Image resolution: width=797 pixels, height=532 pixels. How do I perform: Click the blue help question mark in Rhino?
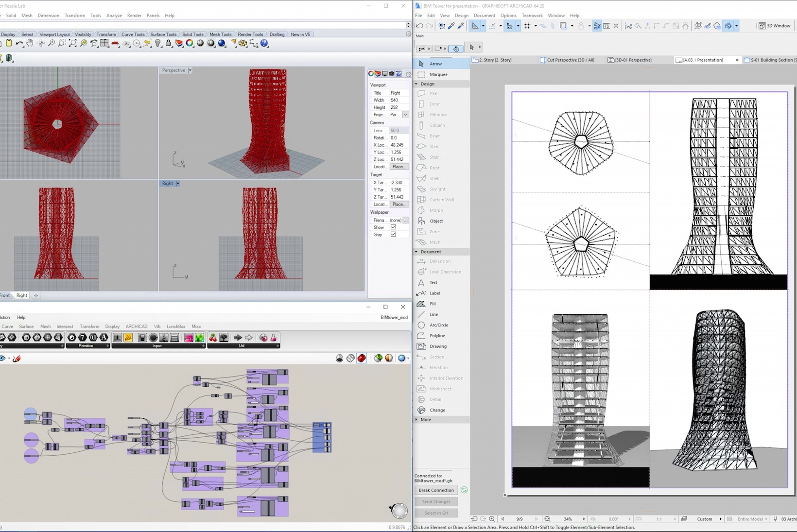(264, 43)
